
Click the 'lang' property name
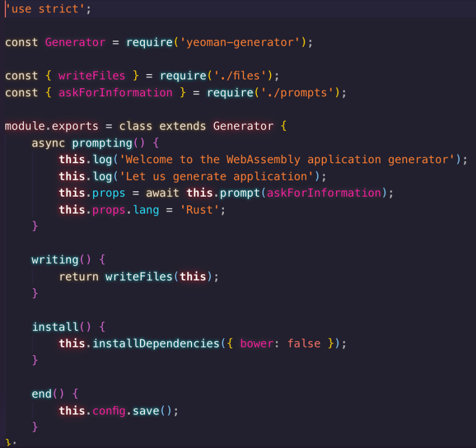(146, 210)
